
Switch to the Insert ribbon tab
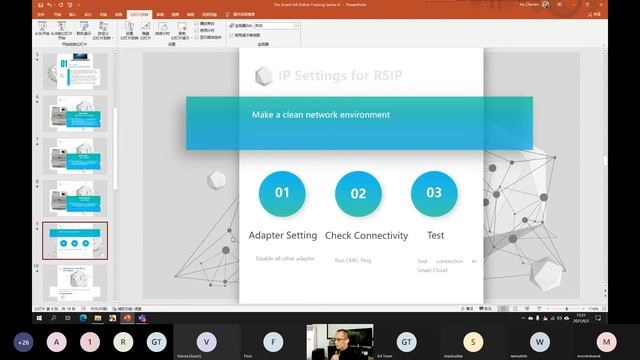pos(73,14)
